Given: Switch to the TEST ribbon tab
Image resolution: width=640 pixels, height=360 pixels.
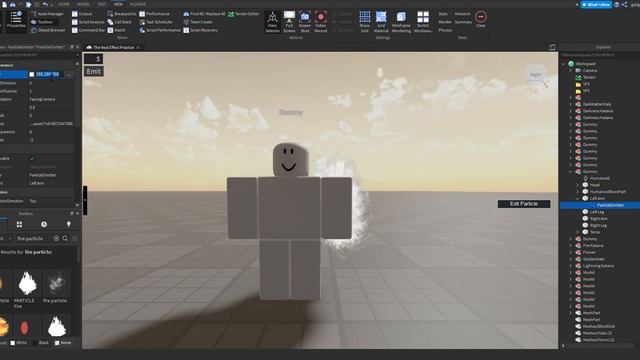Looking at the screenshot, I should (x=102, y=4).
